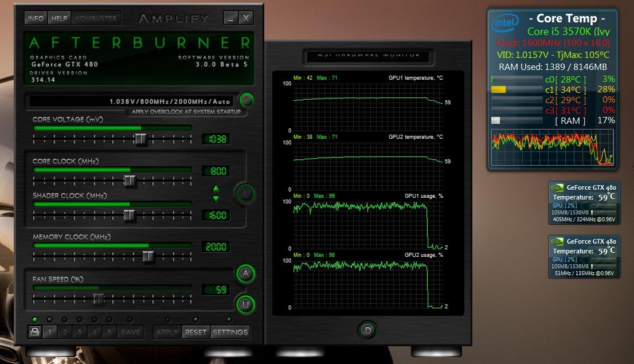
Task: Select profile slot 4
Action: pos(95,332)
